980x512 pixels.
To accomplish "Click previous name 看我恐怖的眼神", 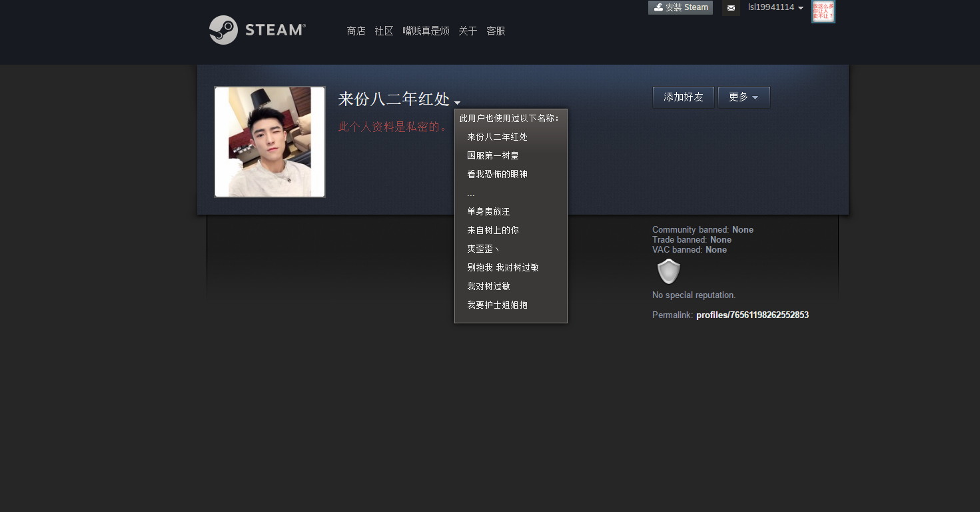I will coord(497,174).
